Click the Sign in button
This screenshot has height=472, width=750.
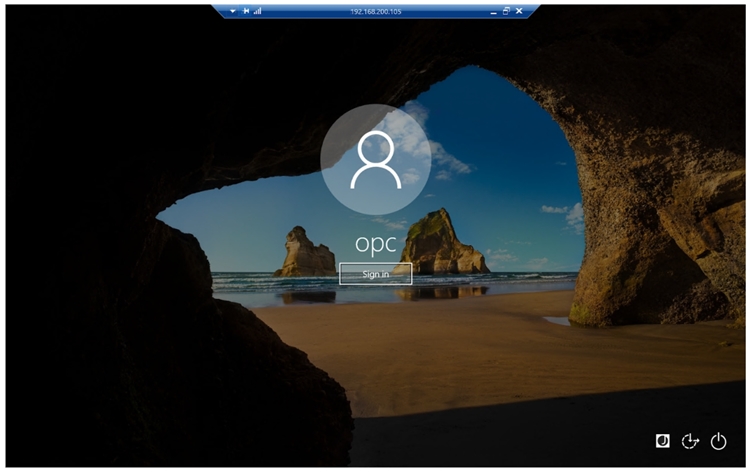click(375, 273)
